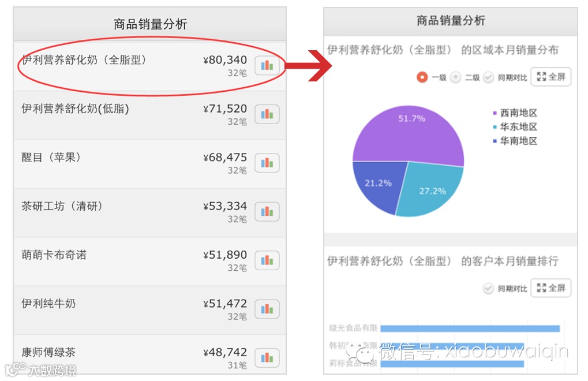
Task: Open chart icon for 醒目(苹果)
Action: (267, 163)
